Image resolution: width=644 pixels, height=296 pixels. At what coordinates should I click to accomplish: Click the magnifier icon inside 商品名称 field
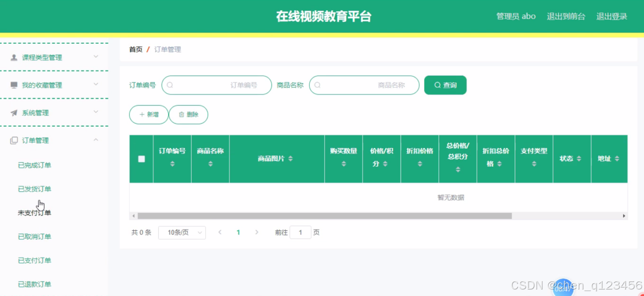click(317, 85)
